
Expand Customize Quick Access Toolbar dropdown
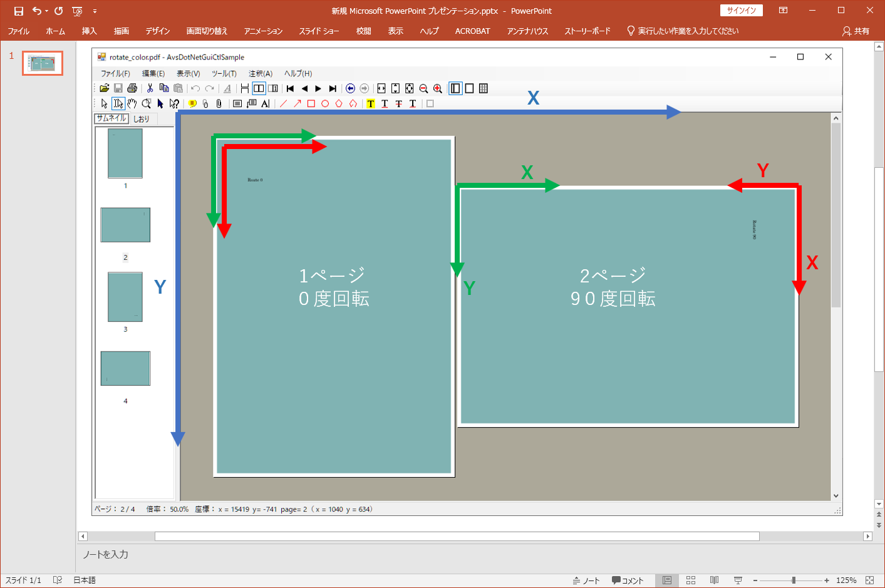tap(95, 11)
